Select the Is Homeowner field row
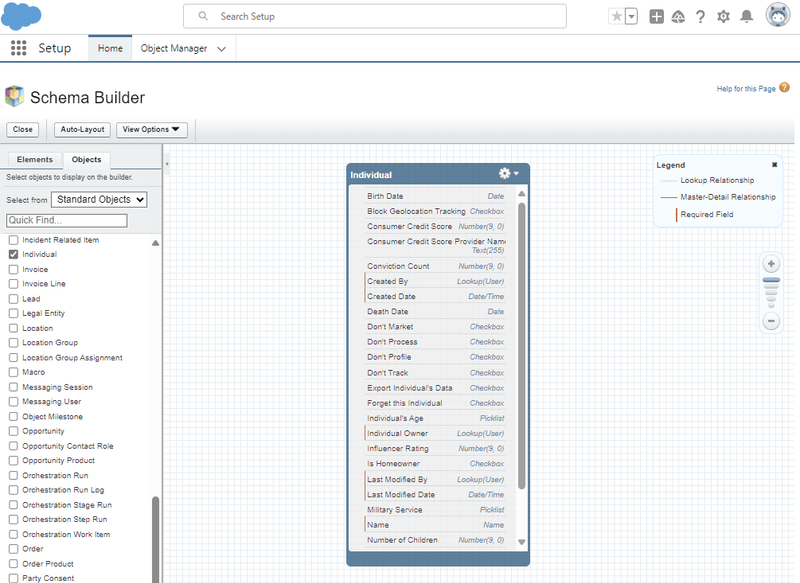The height and width of the screenshot is (583, 800). coord(435,464)
